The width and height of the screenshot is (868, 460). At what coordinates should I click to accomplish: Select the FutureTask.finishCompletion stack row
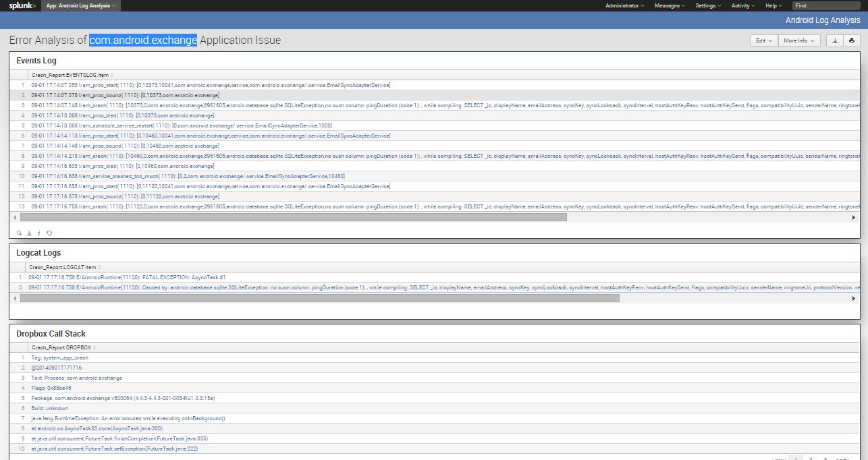point(435,438)
